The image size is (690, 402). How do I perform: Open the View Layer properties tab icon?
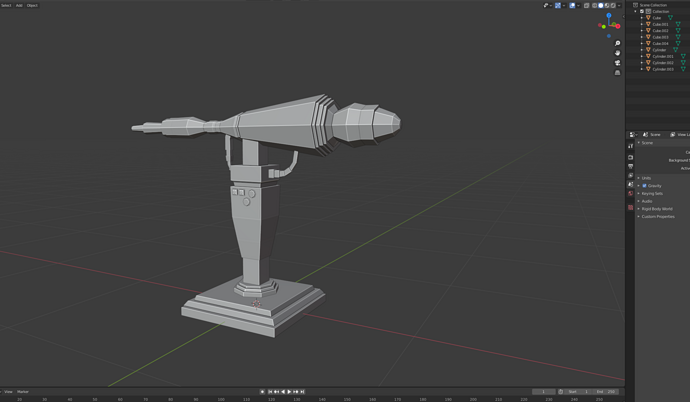tap(631, 175)
